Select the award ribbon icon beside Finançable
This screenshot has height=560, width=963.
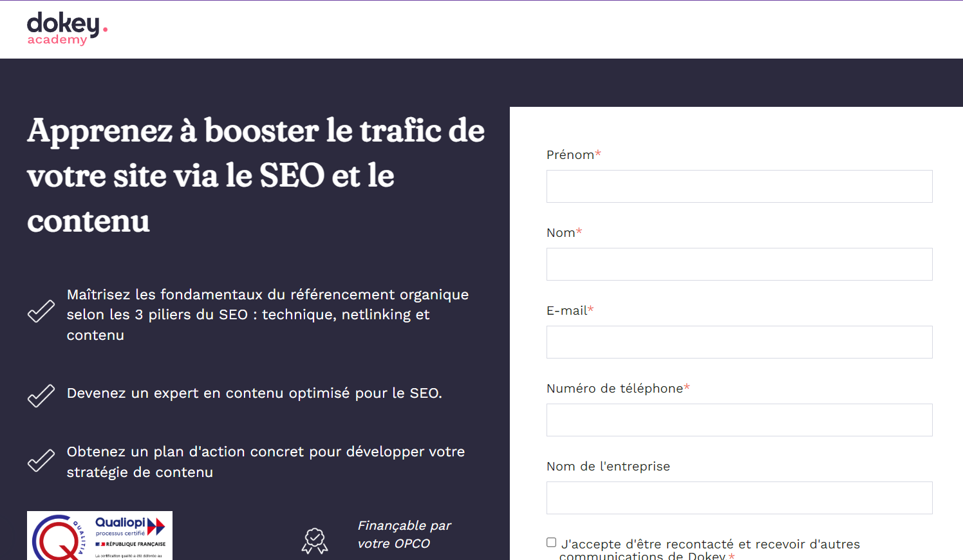[x=315, y=541]
